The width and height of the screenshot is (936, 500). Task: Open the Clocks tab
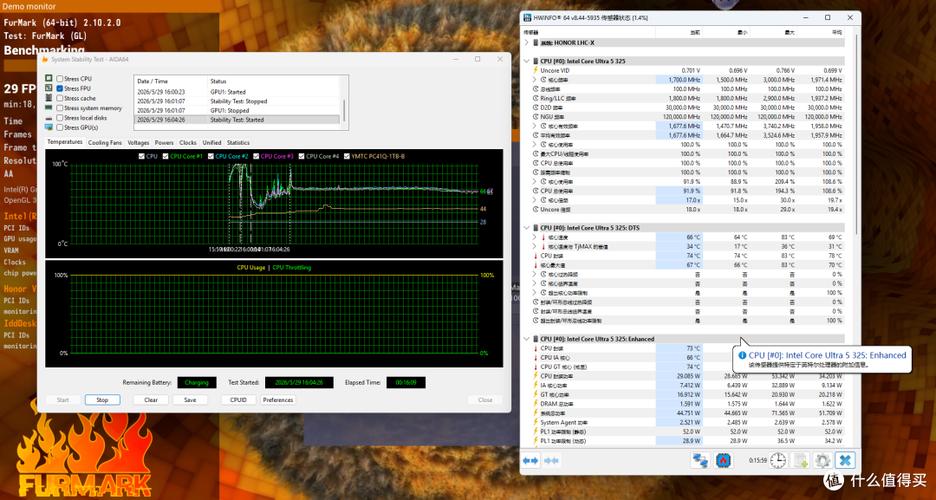click(187, 143)
